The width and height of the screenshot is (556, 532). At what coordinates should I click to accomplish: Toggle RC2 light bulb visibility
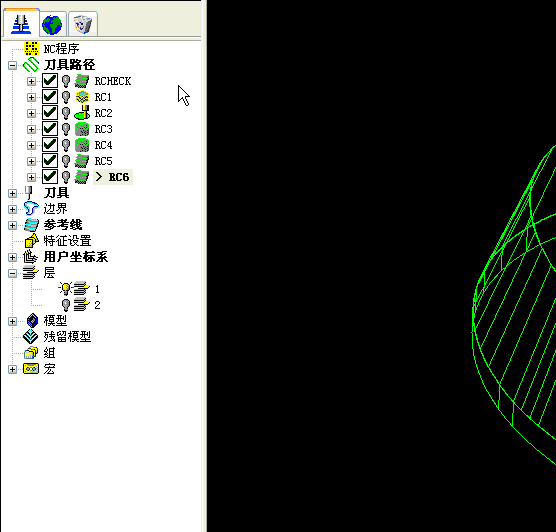click(66, 113)
